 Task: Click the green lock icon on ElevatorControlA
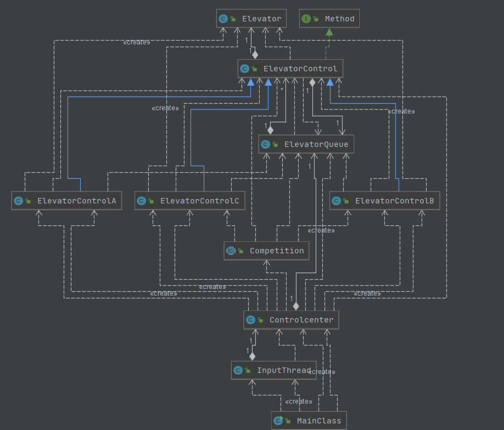pos(29,201)
